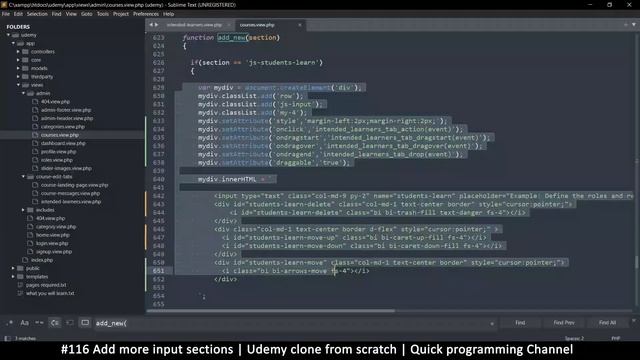Collapse the views folder

click(18, 85)
